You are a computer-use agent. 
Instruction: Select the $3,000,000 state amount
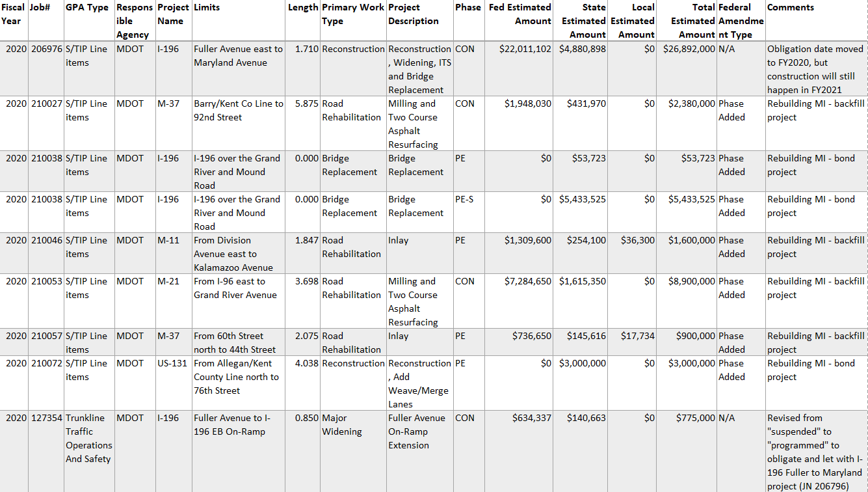pyautogui.click(x=582, y=363)
